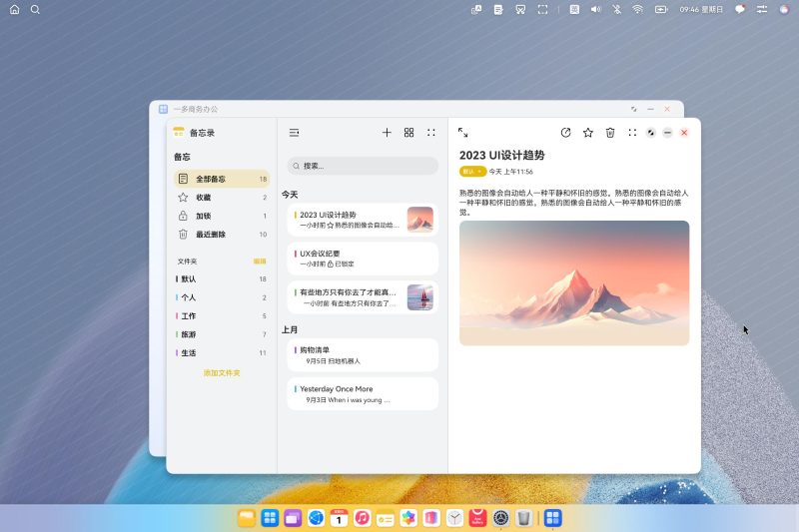Select the 默认 folder

[x=222, y=279]
